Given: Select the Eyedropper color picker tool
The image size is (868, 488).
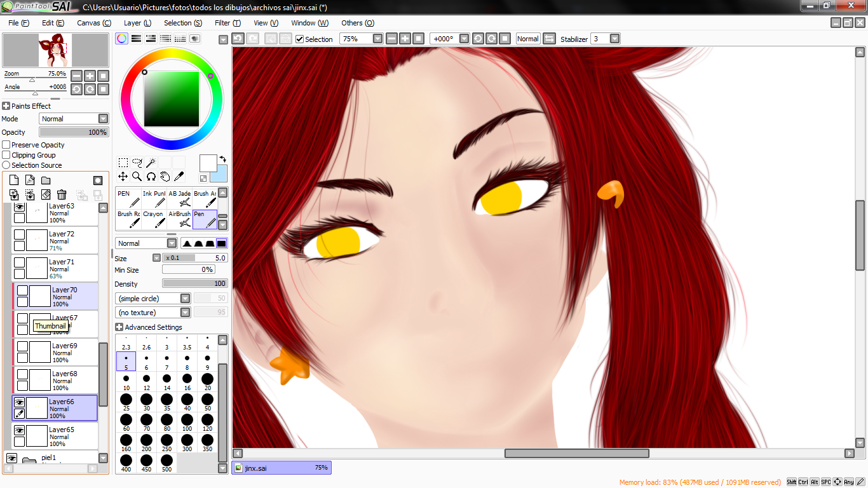Looking at the screenshot, I should pyautogui.click(x=179, y=177).
